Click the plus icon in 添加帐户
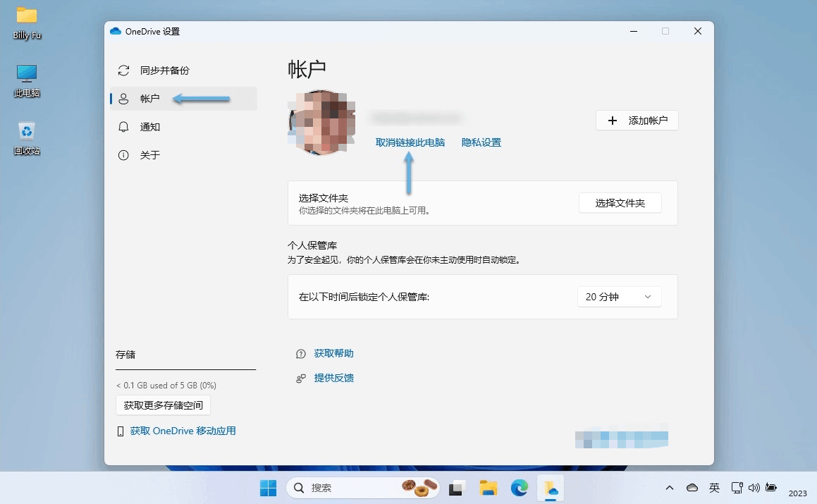The height and width of the screenshot is (504, 817). click(613, 121)
